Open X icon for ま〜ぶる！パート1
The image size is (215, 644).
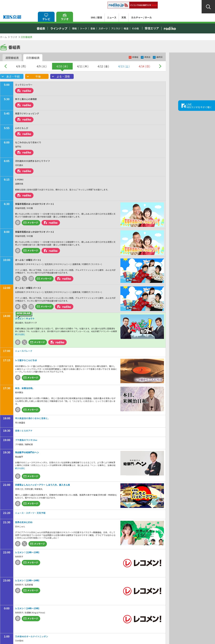tap(24, 279)
